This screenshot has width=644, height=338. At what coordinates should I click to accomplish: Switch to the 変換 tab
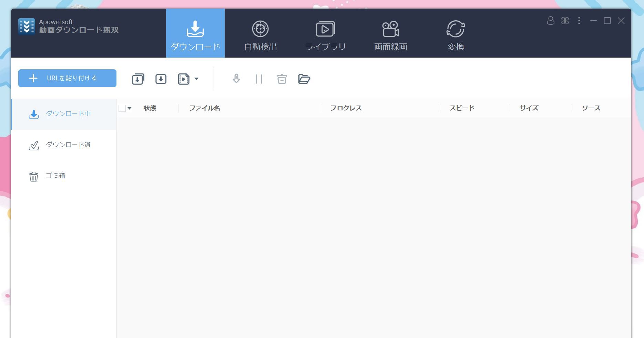tap(456, 34)
